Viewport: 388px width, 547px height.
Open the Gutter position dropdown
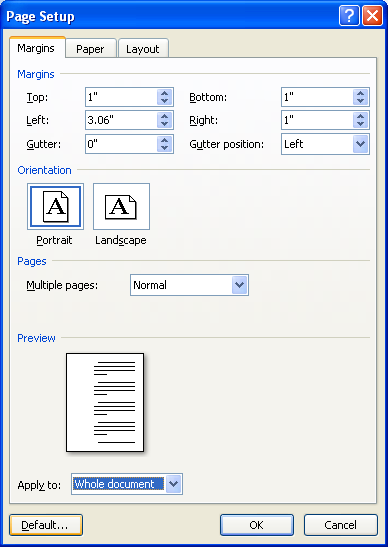360,144
